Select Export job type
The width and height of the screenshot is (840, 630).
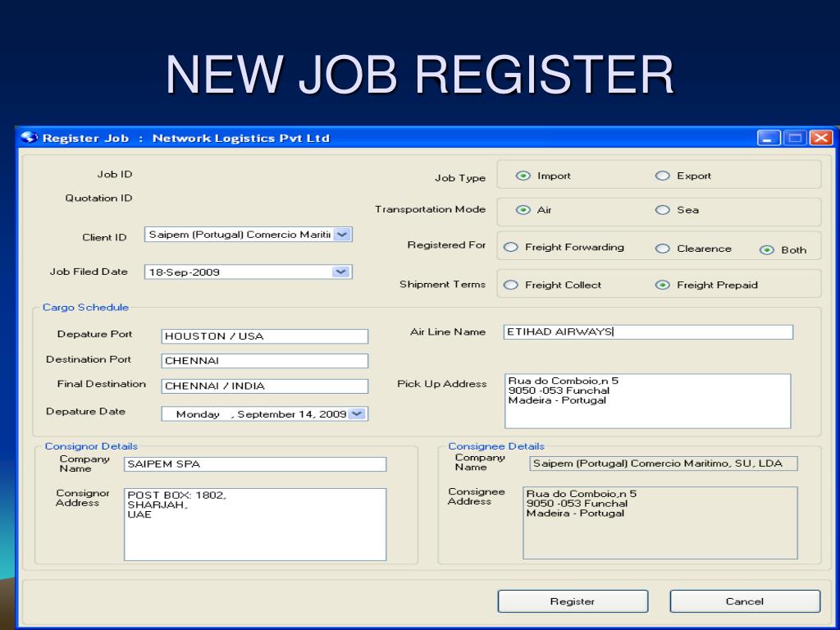point(663,176)
